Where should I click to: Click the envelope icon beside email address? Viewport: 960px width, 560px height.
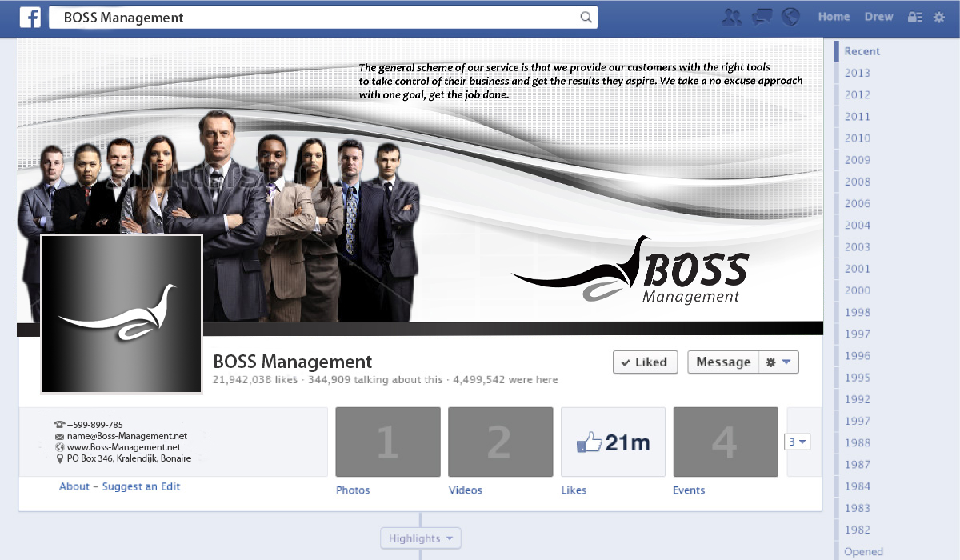59,436
